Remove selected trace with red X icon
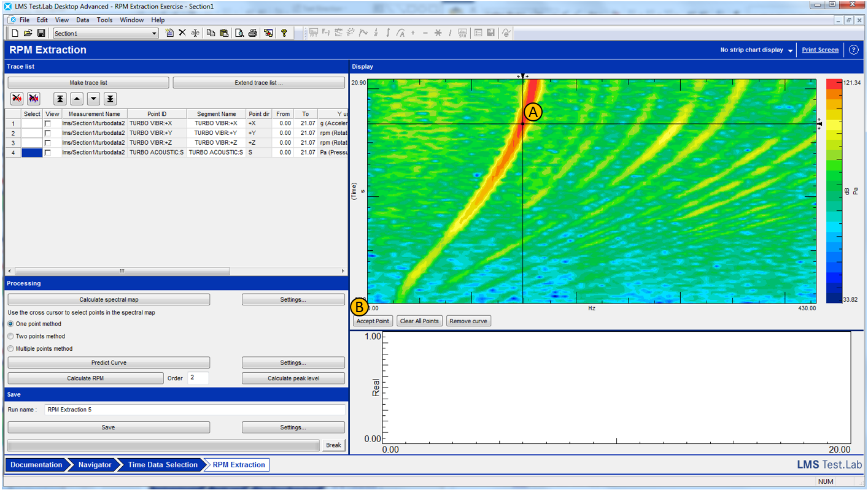This screenshot has width=868, height=490. click(x=17, y=98)
